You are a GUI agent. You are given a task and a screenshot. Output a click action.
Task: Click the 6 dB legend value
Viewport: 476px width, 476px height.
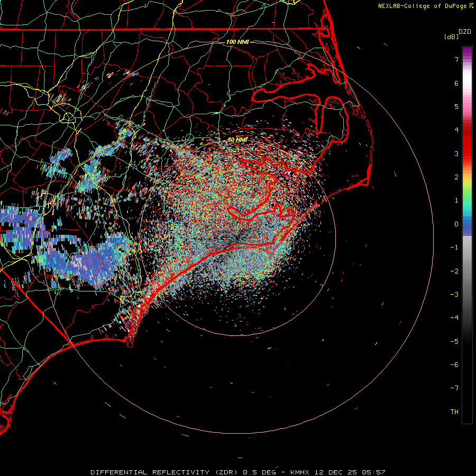click(x=456, y=83)
